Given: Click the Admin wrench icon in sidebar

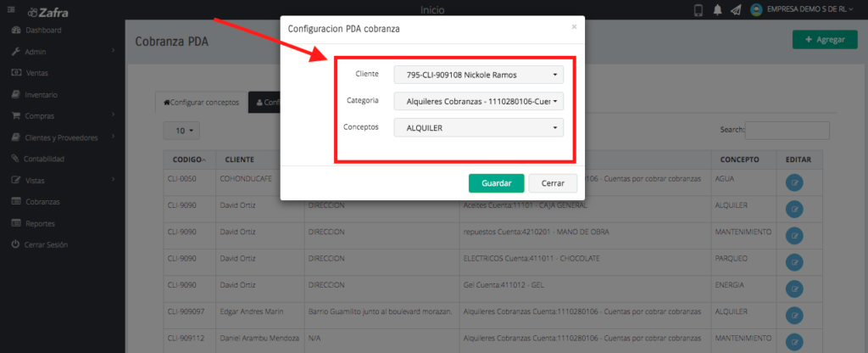Looking at the screenshot, I should click(x=15, y=52).
